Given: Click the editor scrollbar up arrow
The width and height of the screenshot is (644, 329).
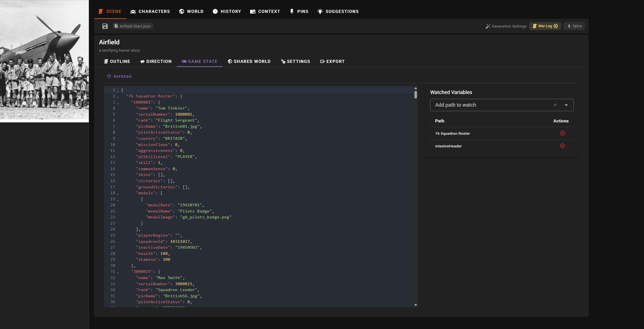Looking at the screenshot, I should [x=416, y=88].
